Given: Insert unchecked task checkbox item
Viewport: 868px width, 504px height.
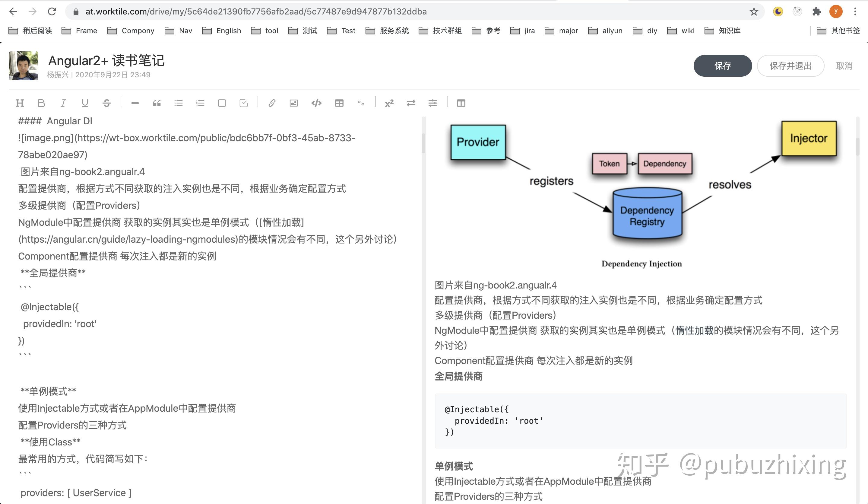Looking at the screenshot, I should coord(222,103).
